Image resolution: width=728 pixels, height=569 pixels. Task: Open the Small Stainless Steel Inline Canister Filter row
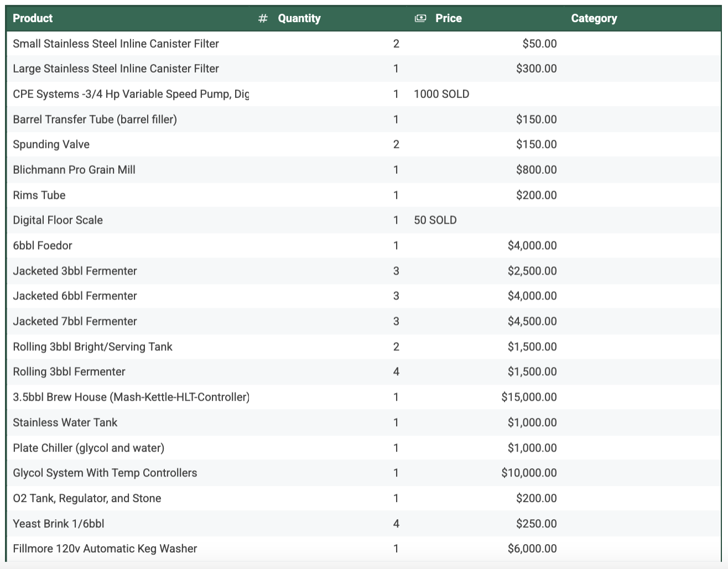point(116,44)
